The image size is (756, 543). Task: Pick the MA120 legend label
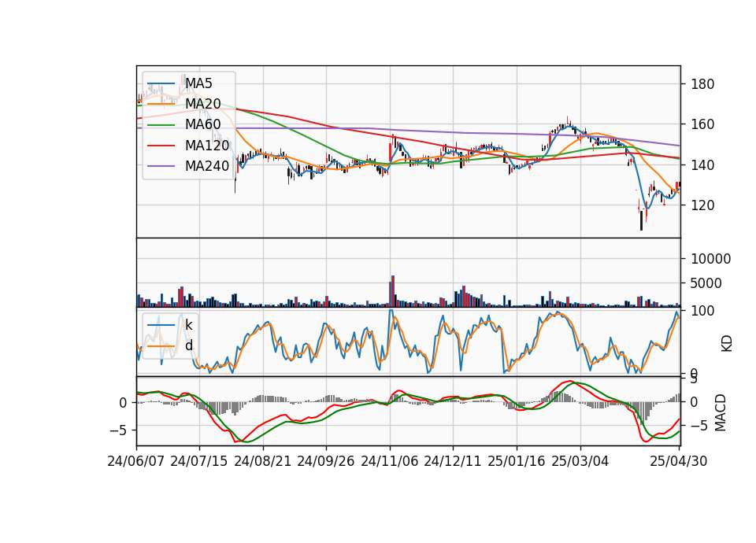[207, 146]
